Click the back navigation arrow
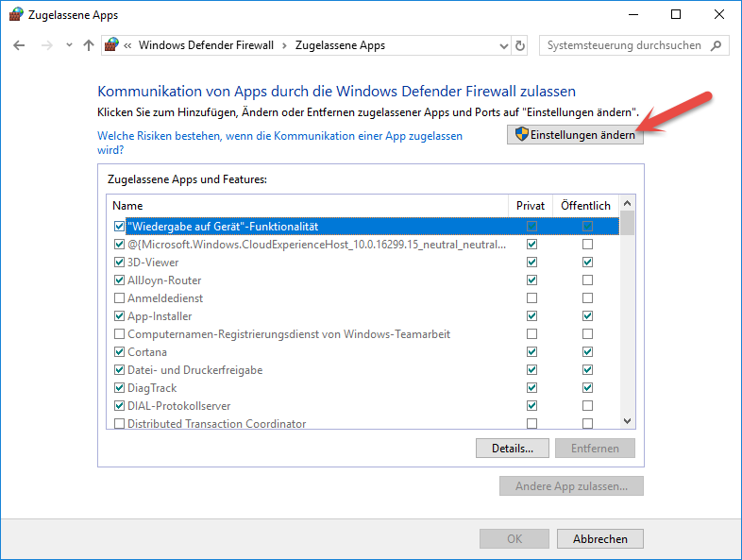Viewport: 742px width, 560px height. pyautogui.click(x=19, y=45)
